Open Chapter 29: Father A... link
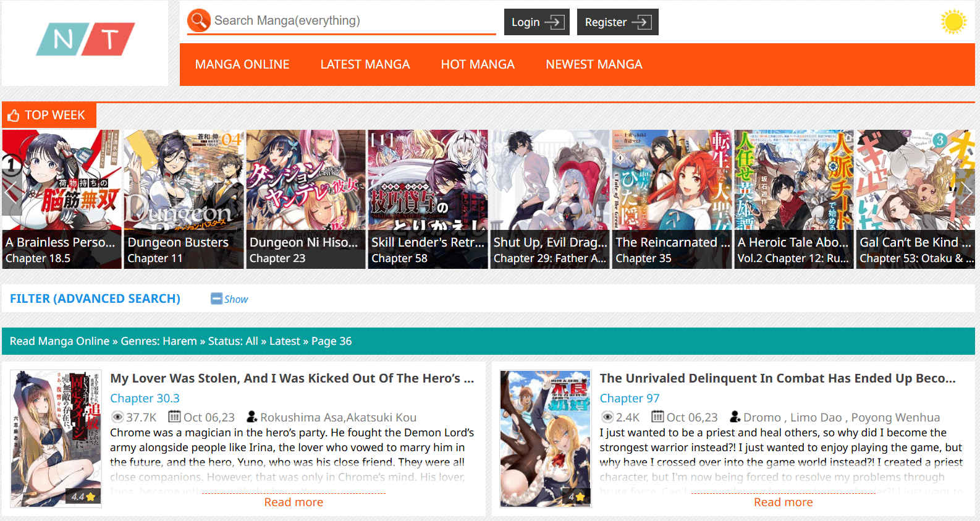The width and height of the screenshot is (980, 521). point(550,258)
